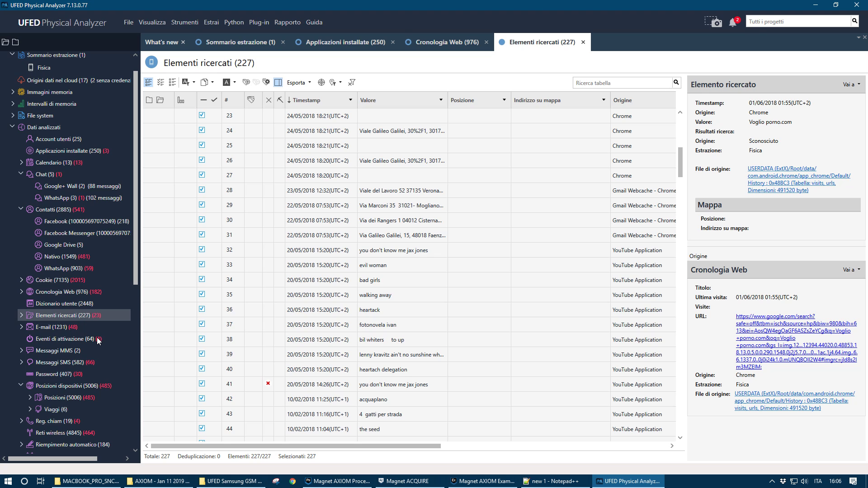Open Windows Task View icon on taskbar
868x488 pixels.
click(x=40, y=481)
